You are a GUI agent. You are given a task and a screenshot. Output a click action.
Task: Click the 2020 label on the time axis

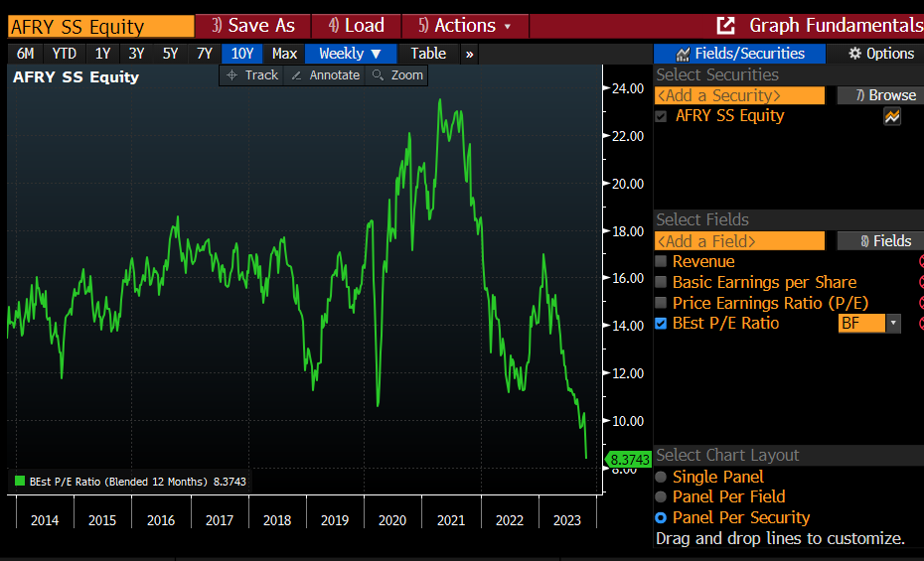click(x=392, y=520)
